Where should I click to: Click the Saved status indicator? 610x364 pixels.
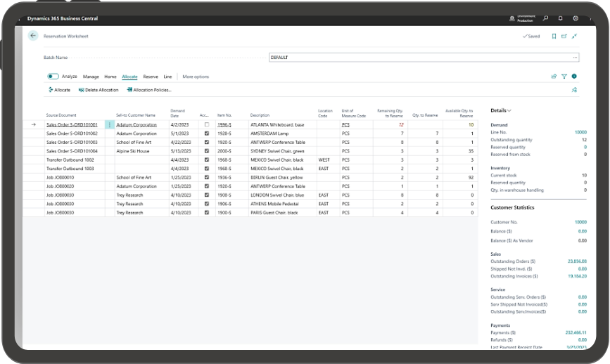pos(531,36)
